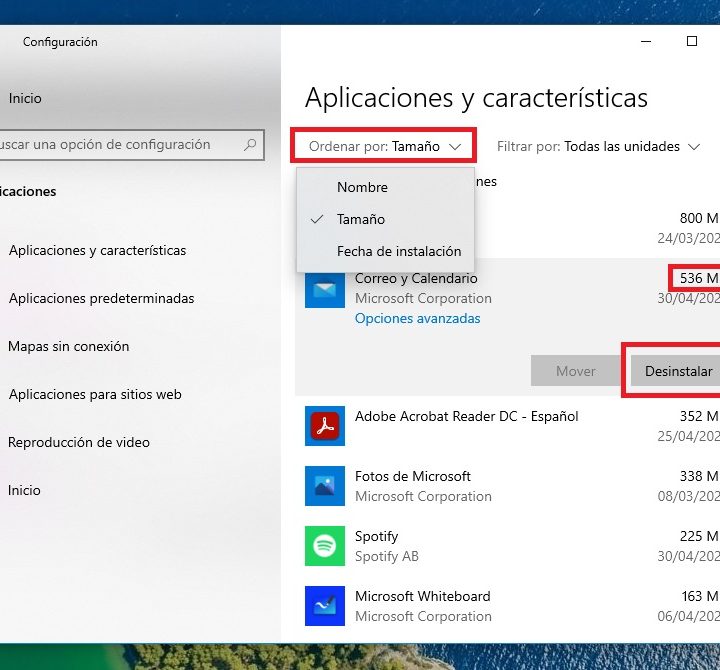Click the 800 M size value

(699, 218)
